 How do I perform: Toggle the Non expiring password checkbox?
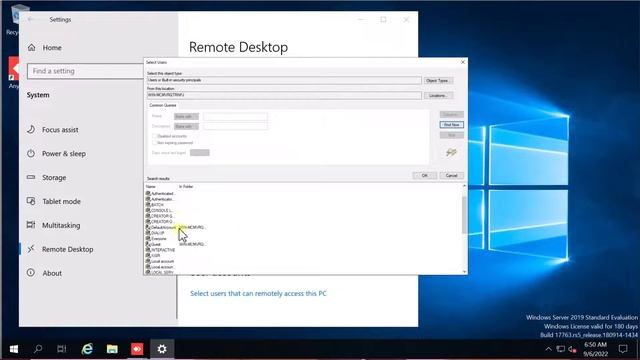(x=155, y=143)
